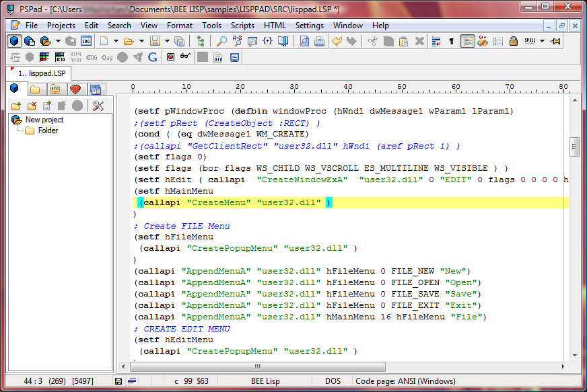The height and width of the screenshot is (392, 587).
Task: Expand the New file dropdown arrow
Action: click(x=116, y=41)
